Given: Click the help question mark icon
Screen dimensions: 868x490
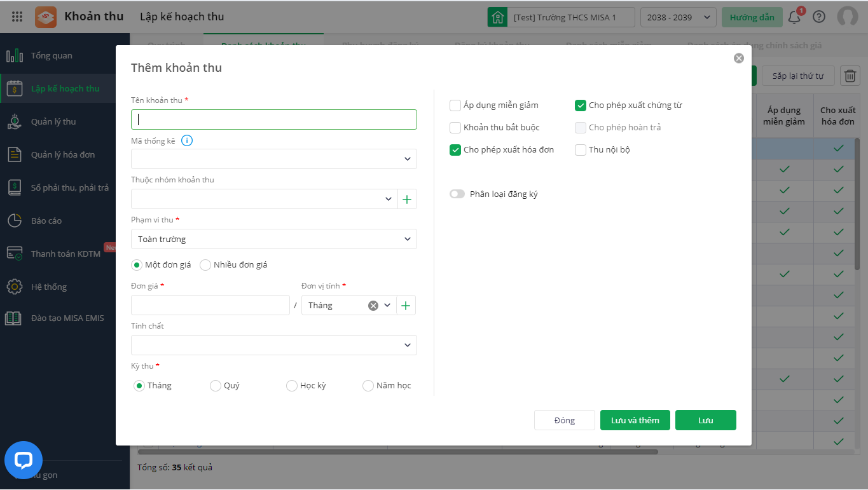Looking at the screenshot, I should click(819, 17).
